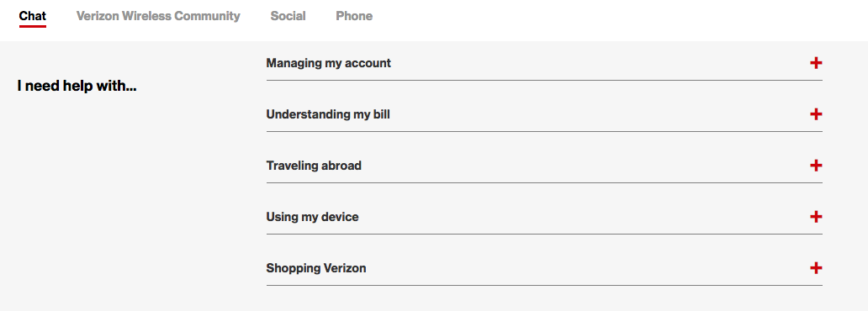Click the divider line under Managing my account
This screenshot has width=868, height=311.
click(x=544, y=80)
